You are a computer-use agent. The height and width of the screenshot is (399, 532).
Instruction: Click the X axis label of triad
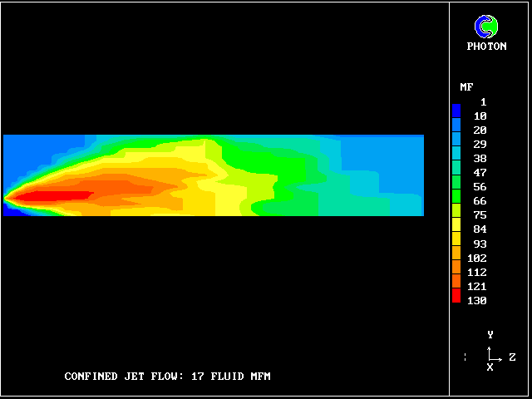point(490,367)
